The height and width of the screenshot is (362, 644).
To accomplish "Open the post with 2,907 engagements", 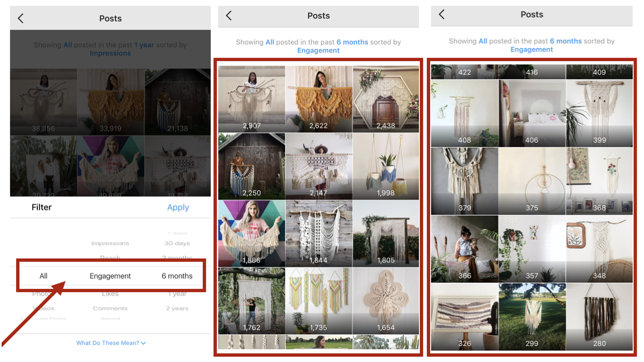I will pos(252,99).
